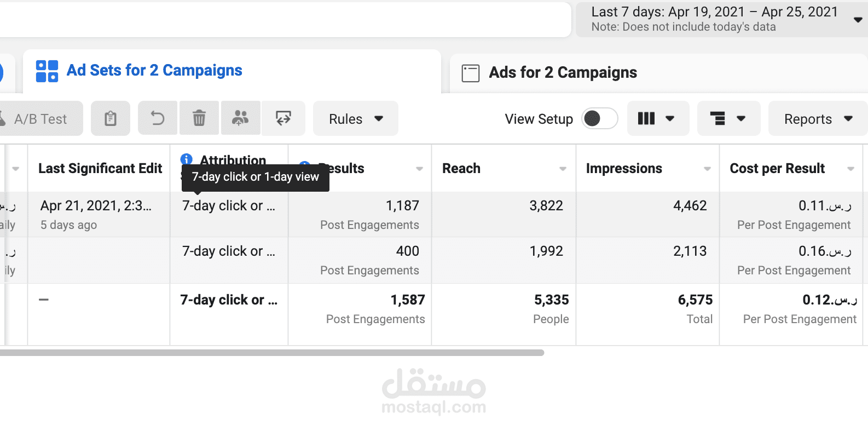Open the columns selector dropdown
Screen dimensions: 868x425
coord(658,118)
